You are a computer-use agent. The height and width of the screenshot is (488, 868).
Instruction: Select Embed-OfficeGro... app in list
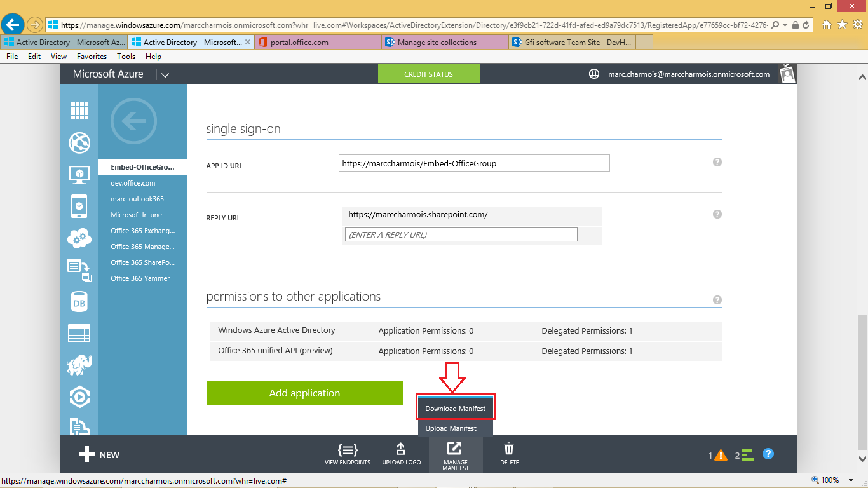coord(143,167)
